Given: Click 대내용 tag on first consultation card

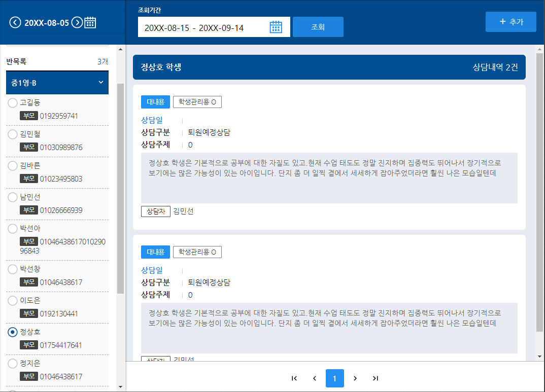Looking at the screenshot, I should [155, 102].
